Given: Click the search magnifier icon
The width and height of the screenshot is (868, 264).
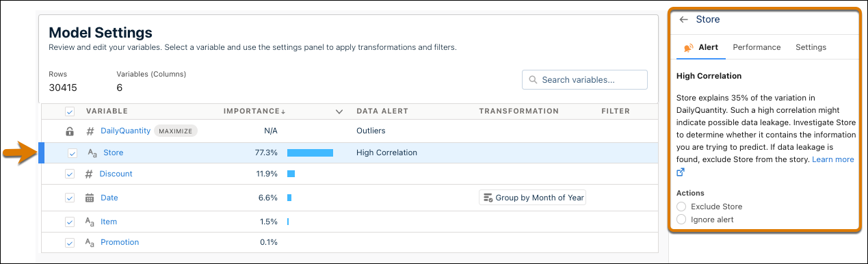Looking at the screenshot, I should [x=533, y=80].
